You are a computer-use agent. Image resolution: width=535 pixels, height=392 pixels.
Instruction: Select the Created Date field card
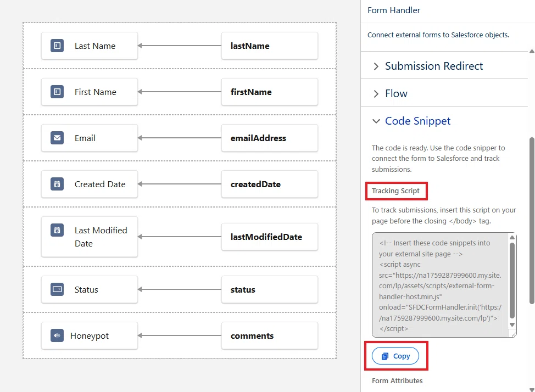(x=90, y=184)
